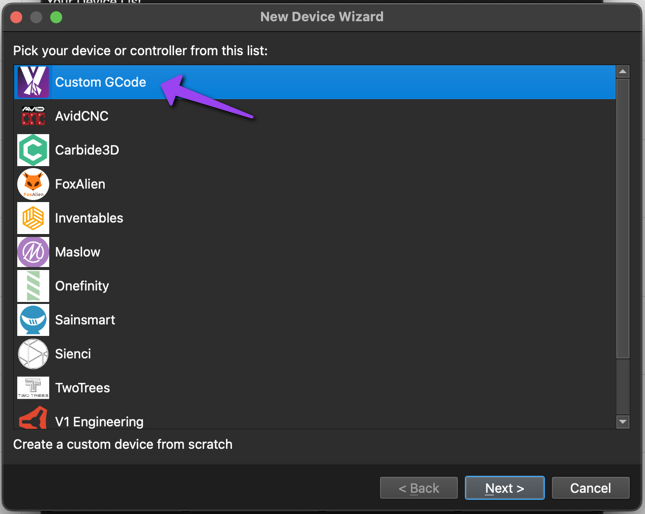
Task: Click the purple Maslow icon
Action: (x=33, y=252)
